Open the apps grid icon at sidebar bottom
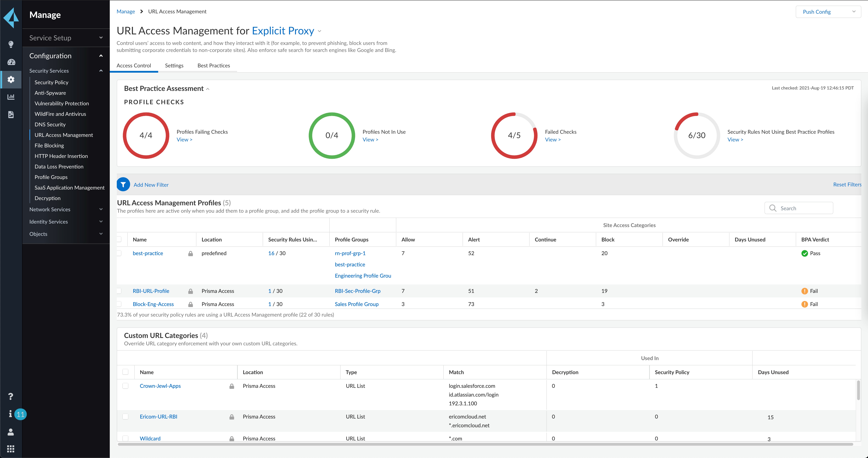This screenshot has height=458, width=868. pos(11,449)
